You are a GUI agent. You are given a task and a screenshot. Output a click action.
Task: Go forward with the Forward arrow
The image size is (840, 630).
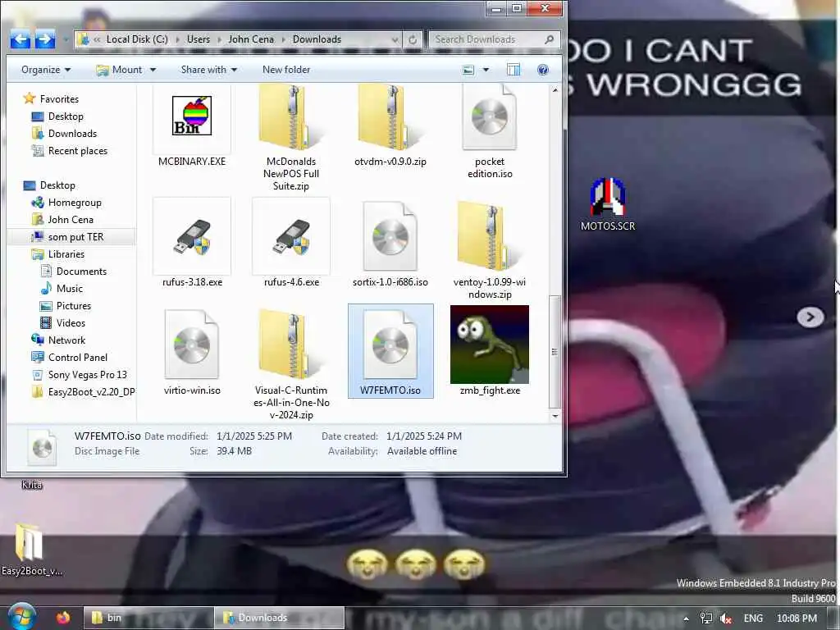(45, 39)
